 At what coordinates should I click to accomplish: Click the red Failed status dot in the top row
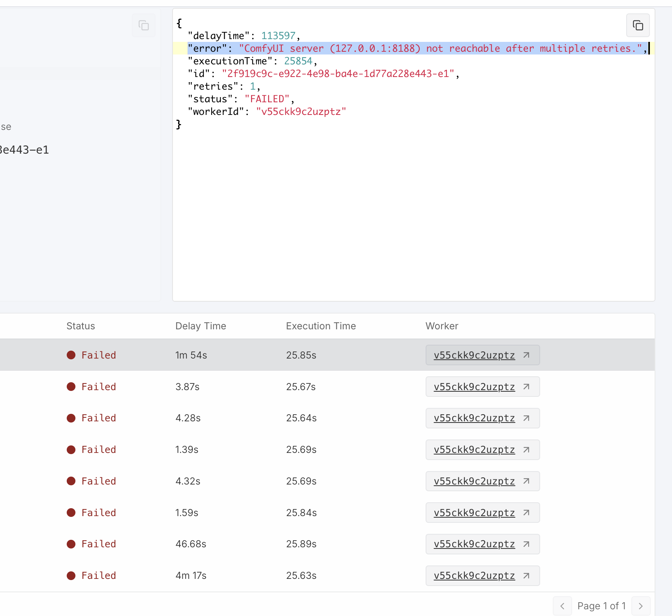tap(71, 355)
